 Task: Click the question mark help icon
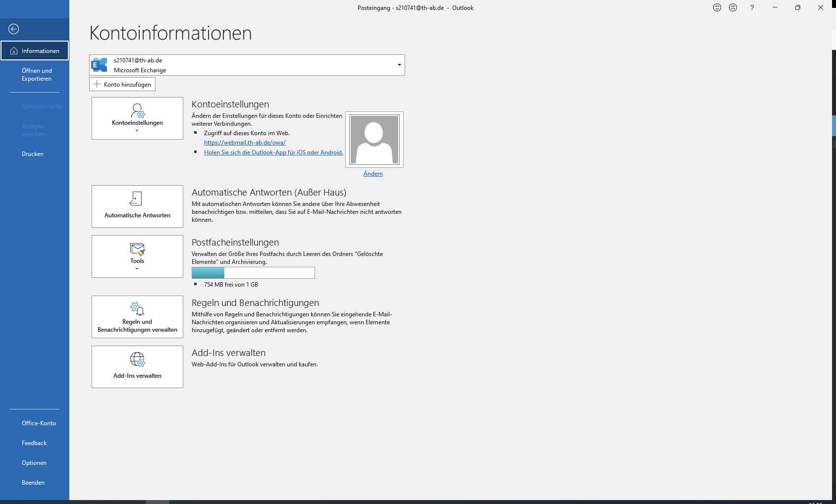click(x=752, y=7)
